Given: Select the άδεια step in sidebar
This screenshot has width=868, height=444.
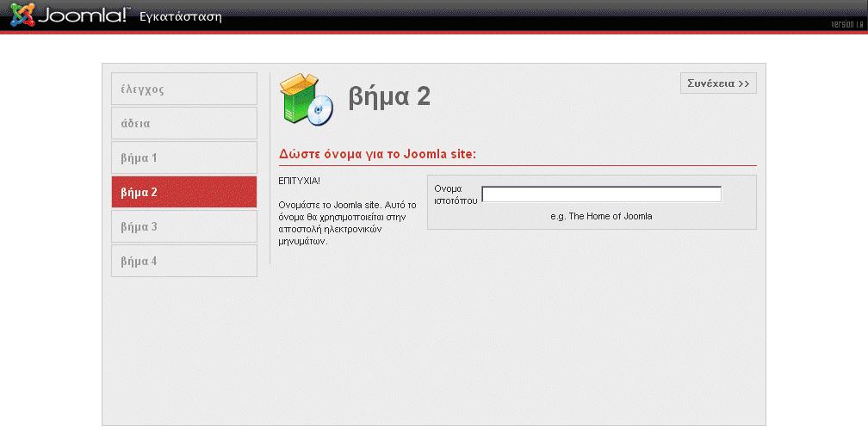Looking at the screenshot, I should (184, 123).
